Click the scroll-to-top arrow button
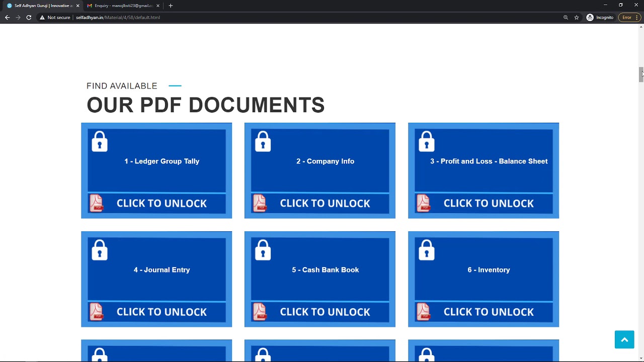The height and width of the screenshot is (362, 644). [624, 340]
